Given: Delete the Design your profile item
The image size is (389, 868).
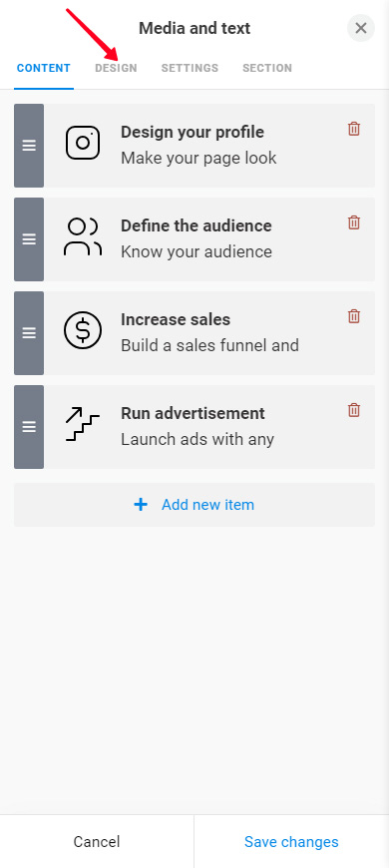Looking at the screenshot, I should (353, 129).
